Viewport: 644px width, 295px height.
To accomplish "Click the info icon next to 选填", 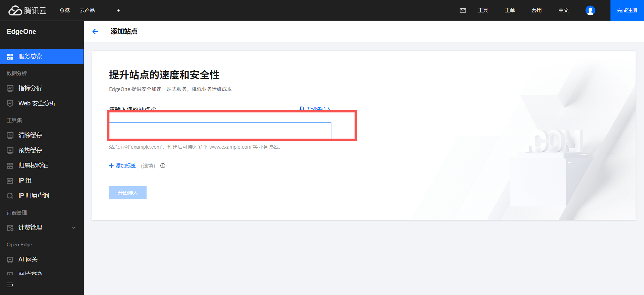I will (x=163, y=166).
